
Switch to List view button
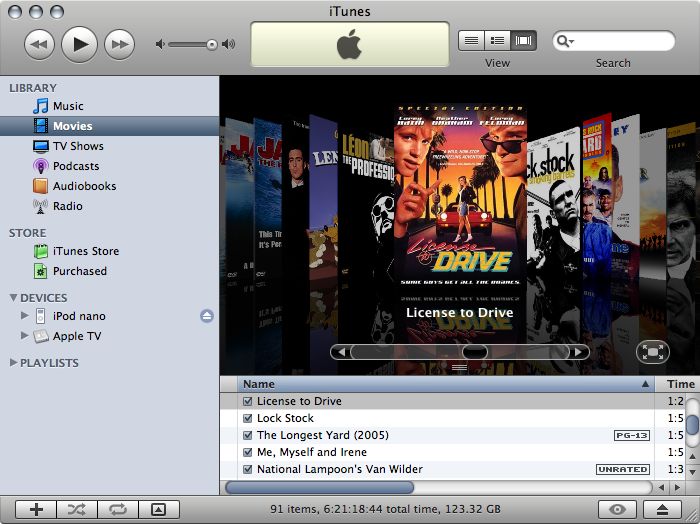pyautogui.click(x=471, y=41)
